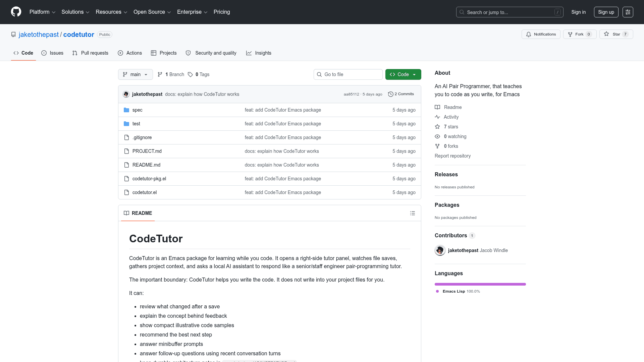The image size is (644, 362).
Task: Open the main branch selector
Action: 136,74
